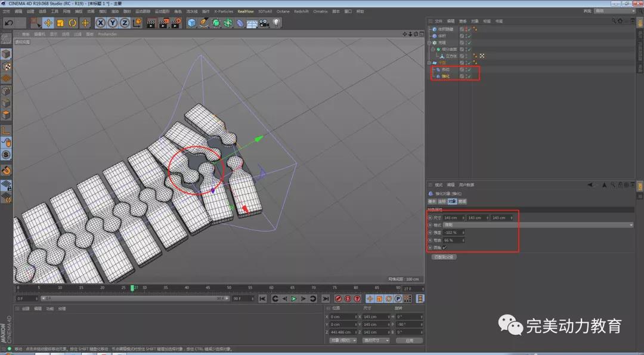Click the Undo arrow in the top toolbar
Screen dimensions: 644x355
pos(9,23)
